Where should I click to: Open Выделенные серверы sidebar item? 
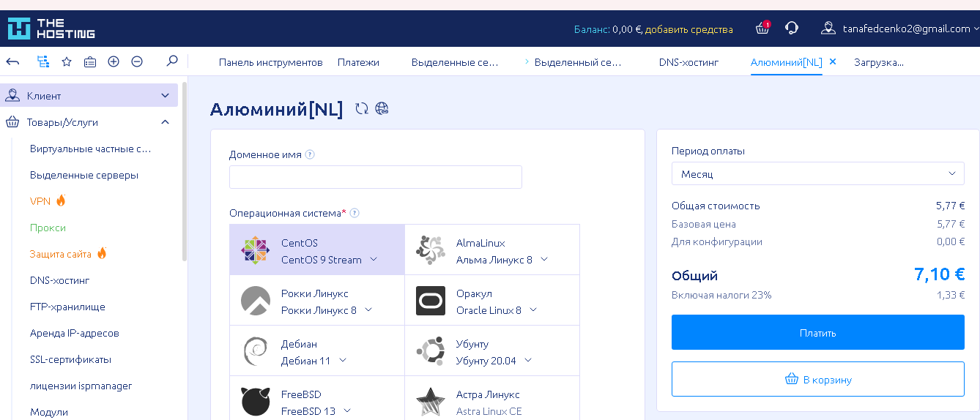point(84,175)
